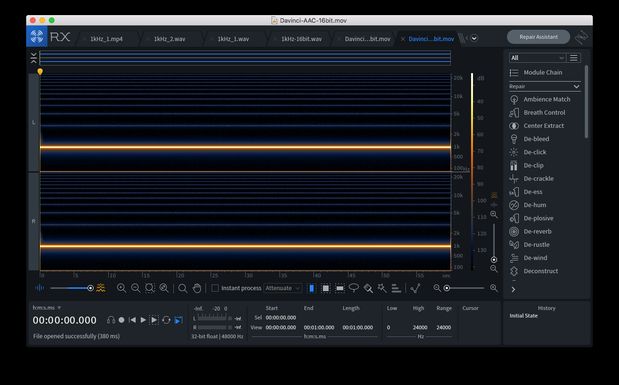Toggle the follow playhead button
Screen dimensions: 619x385
click(x=178, y=320)
